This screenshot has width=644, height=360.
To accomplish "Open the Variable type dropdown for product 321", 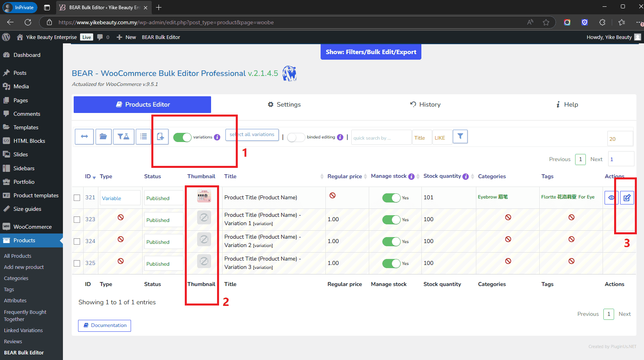I will pyautogui.click(x=120, y=198).
